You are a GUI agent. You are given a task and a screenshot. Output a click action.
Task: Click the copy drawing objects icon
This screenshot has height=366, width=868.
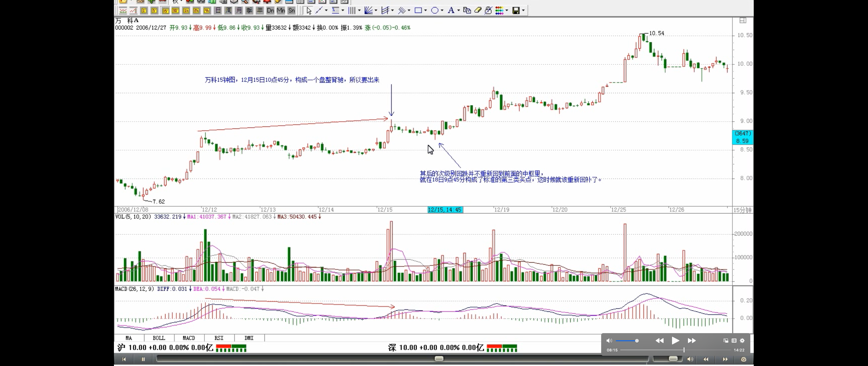pos(467,11)
